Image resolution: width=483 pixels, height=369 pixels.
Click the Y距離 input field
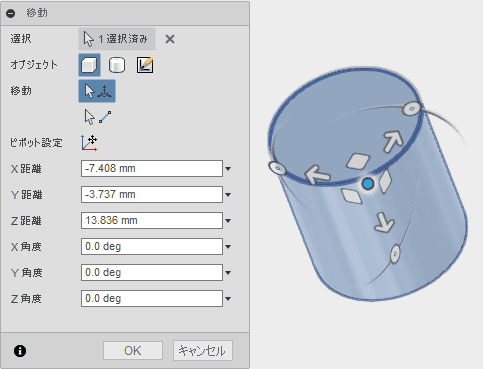pos(152,194)
